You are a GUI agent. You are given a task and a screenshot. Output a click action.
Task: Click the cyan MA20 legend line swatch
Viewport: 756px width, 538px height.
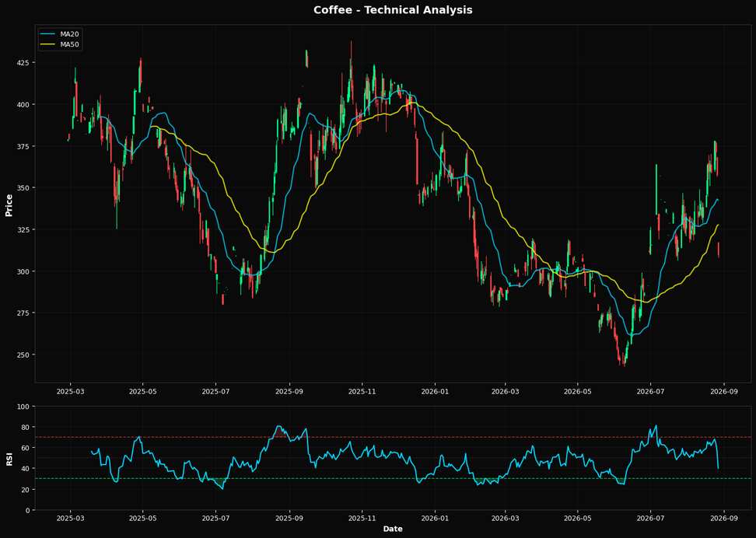pyautogui.click(x=48, y=34)
